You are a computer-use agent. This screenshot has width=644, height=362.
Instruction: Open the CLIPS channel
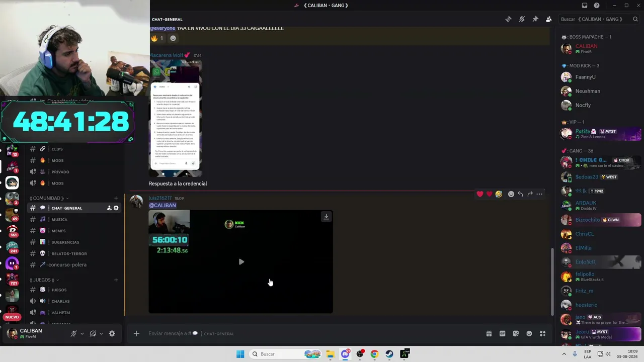[x=73, y=149]
